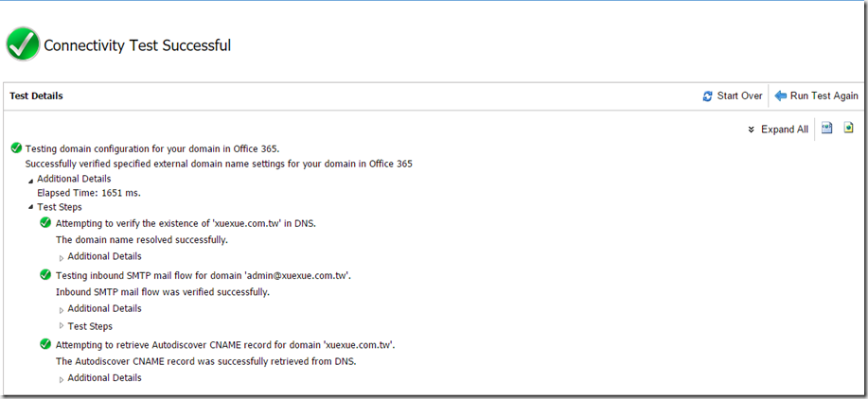Click green check beside Autodiscover CNAME step
Viewport: 868px width, 399px height.
[45, 345]
